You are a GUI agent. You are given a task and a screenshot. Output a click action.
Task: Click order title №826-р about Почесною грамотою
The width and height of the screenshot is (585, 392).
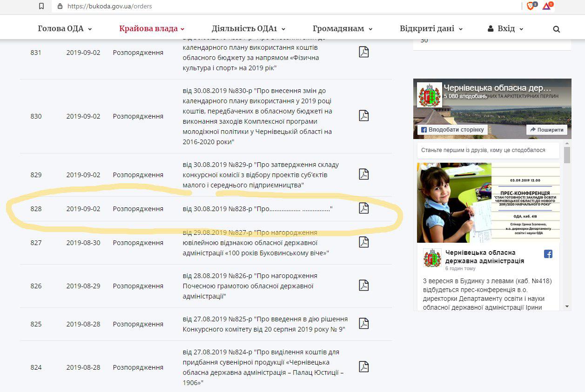[x=250, y=286]
